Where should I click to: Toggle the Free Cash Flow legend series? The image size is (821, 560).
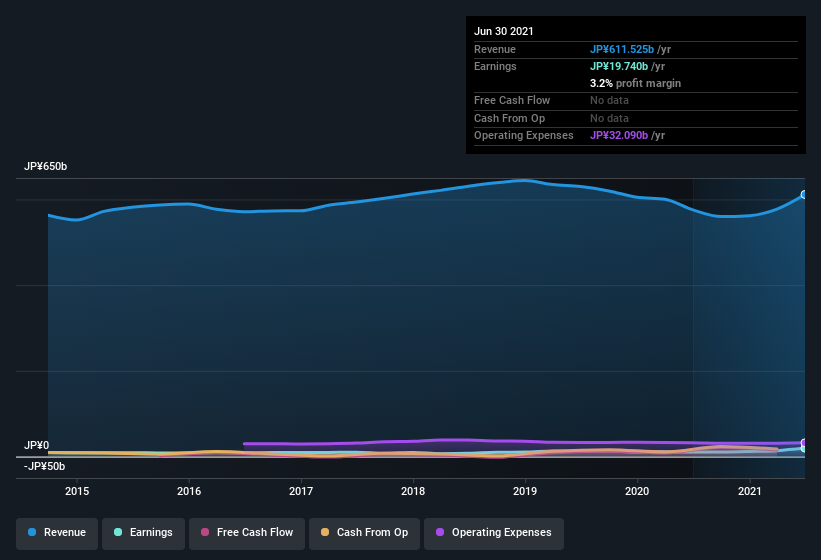click(247, 533)
